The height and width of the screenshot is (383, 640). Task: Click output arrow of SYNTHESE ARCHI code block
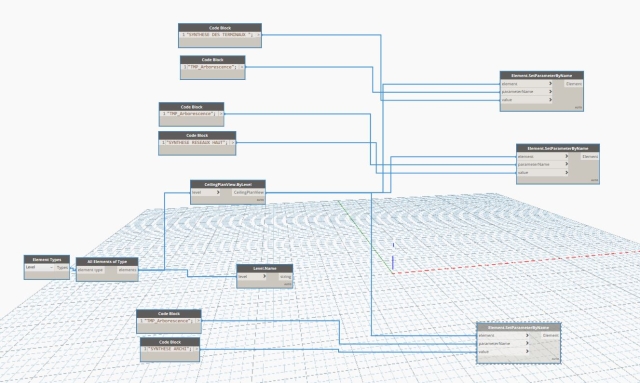196,350
